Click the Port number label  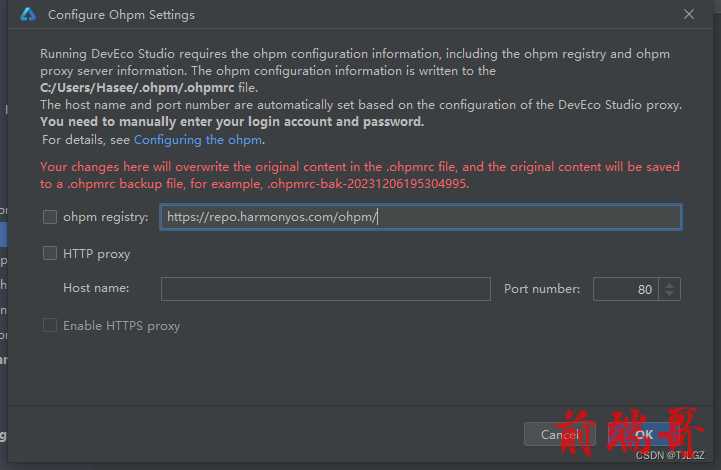point(542,289)
